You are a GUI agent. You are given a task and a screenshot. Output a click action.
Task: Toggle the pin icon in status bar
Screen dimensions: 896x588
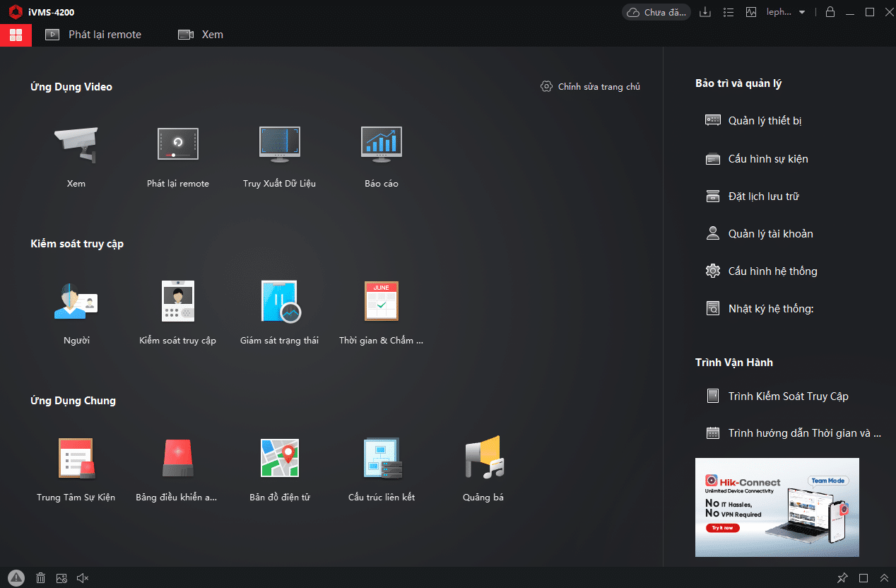(x=842, y=578)
